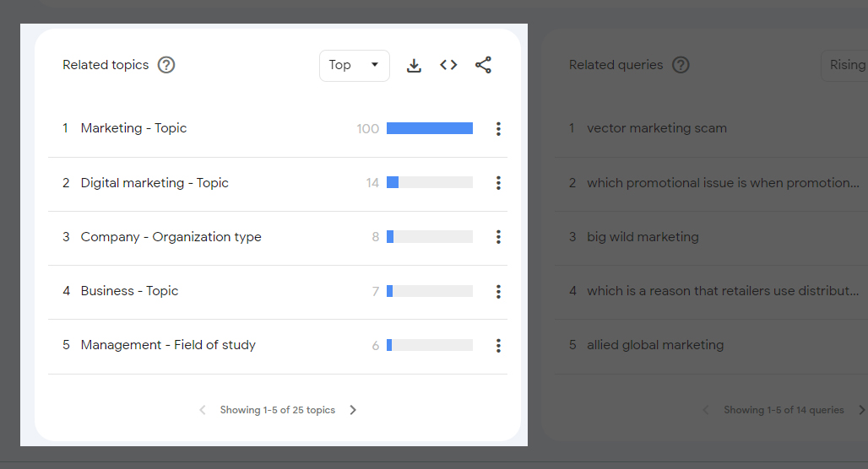
Task: Open help for Related topics
Action: pyautogui.click(x=166, y=65)
